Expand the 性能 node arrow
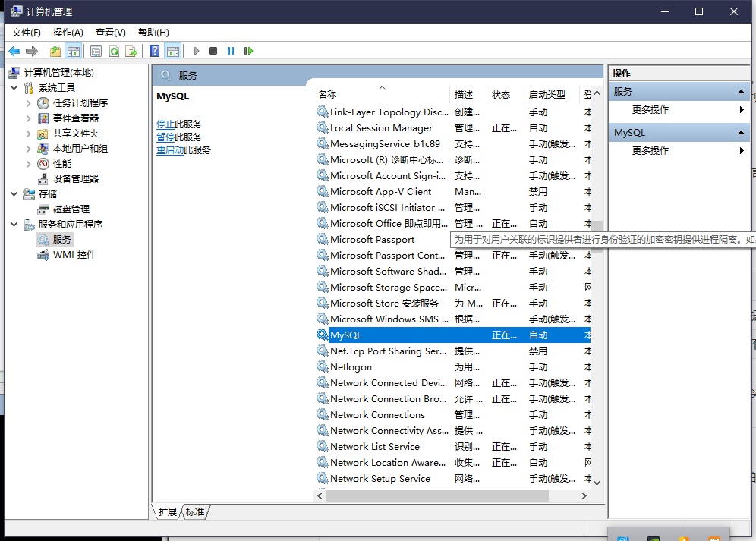The image size is (756, 541). [x=28, y=164]
